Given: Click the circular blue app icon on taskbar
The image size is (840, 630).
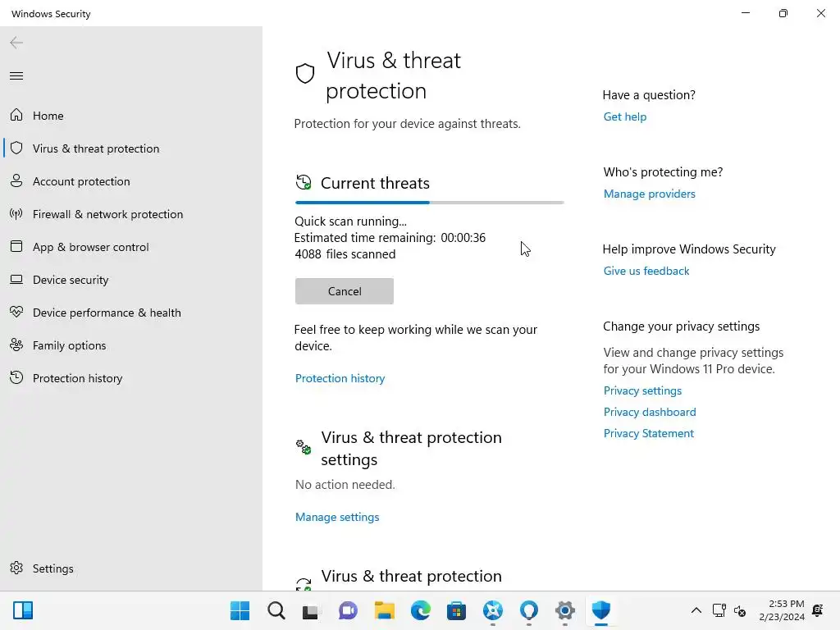Looking at the screenshot, I should pos(492,610).
